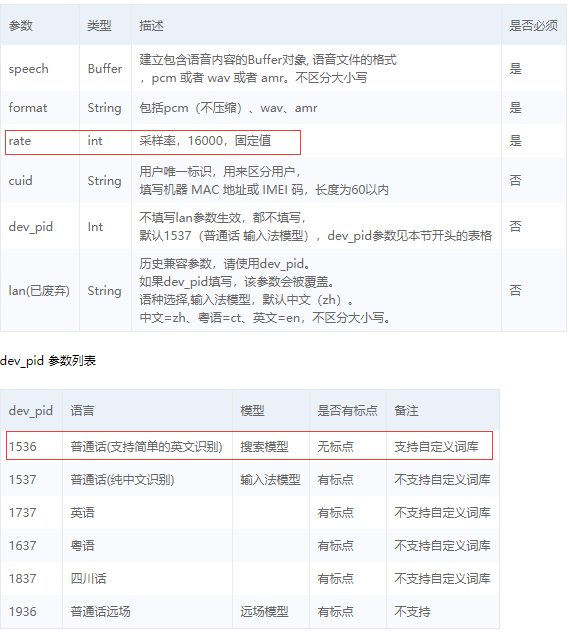
Task: Click the 'Buffer' type cell
Action: pos(105,69)
